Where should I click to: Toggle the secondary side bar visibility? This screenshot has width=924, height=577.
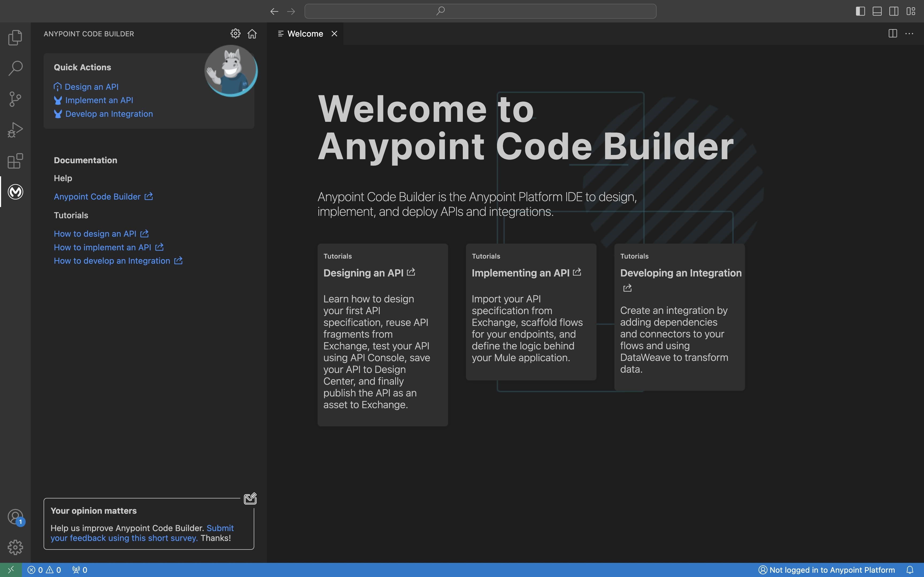tap(894, 11)
